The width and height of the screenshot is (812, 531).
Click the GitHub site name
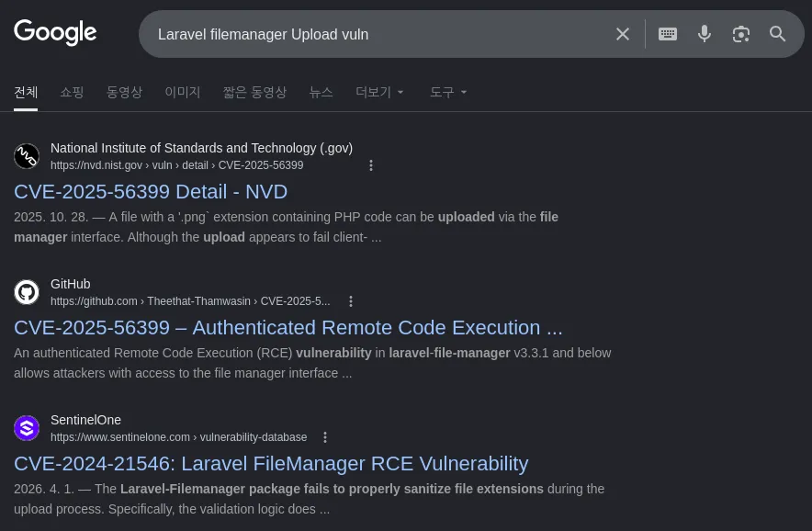coord(71,284)
